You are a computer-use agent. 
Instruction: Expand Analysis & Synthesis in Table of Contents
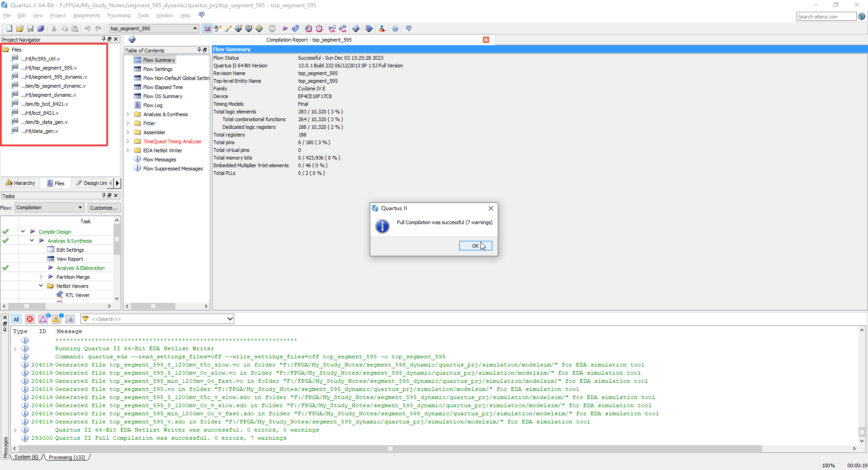(x=128, y=114)
